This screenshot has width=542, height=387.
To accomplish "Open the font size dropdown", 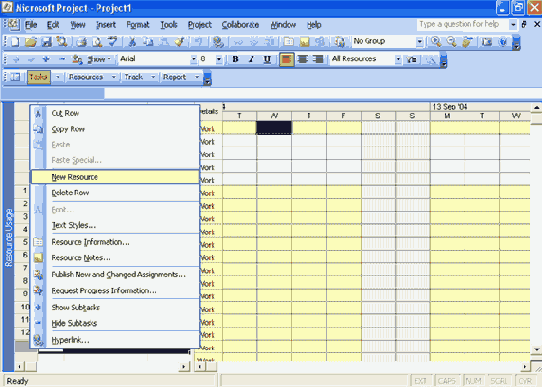I will [x=219, y=59].
